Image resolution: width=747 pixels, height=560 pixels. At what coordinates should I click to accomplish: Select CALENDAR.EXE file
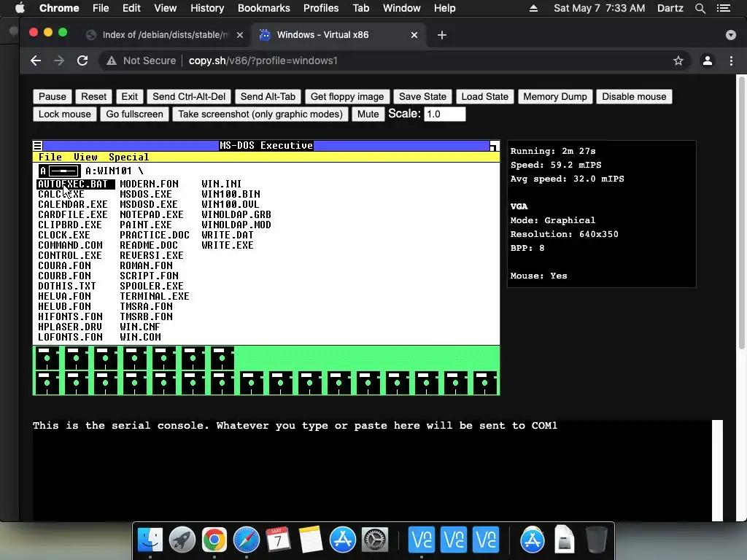(73, 204)
